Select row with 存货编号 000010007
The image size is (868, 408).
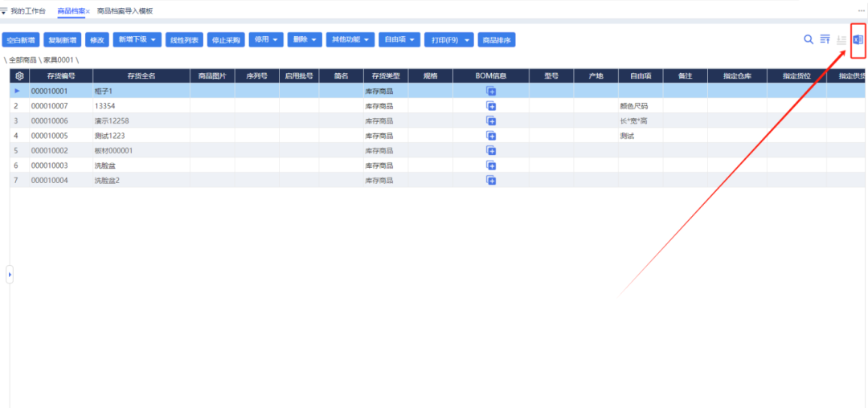[50, 106]
